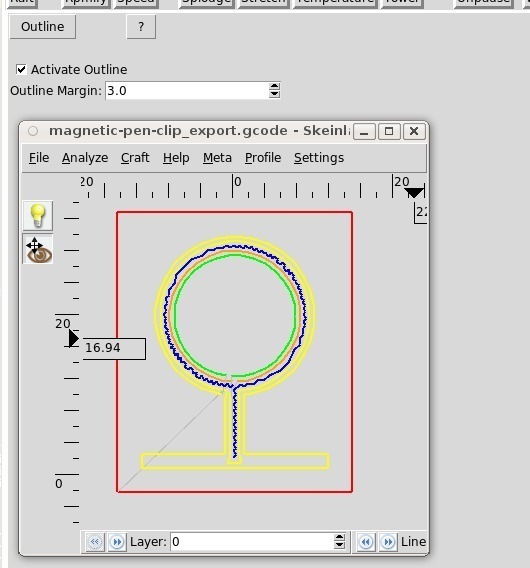Viewport: 530px width, 568px height.
Task: Open the Splodge tab
Action: coord(206,3)
